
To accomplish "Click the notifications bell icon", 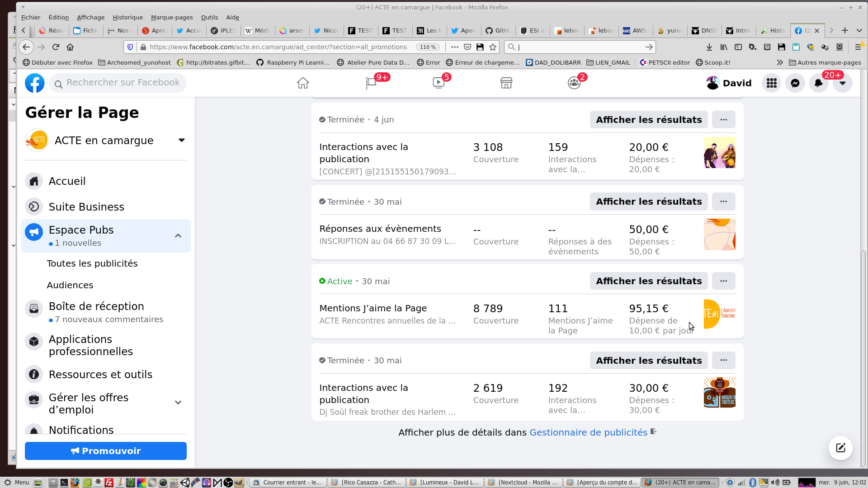I will [819, 83].
